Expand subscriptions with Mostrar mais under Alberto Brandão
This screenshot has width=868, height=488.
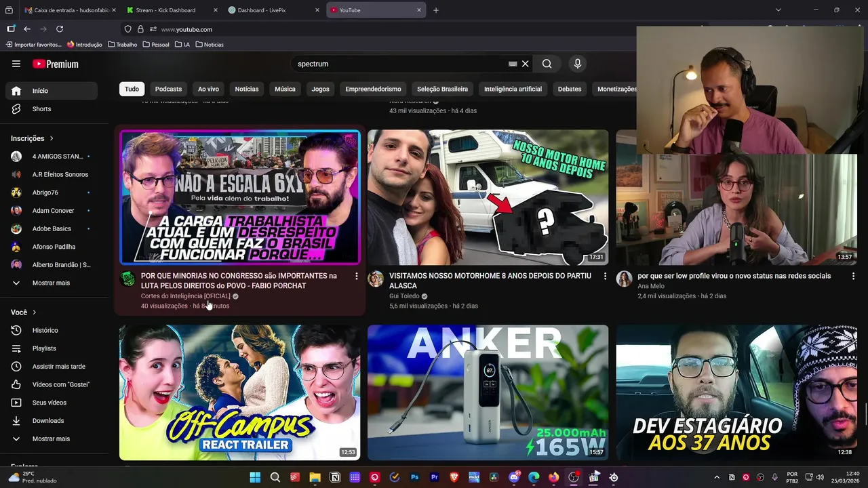tap(51, 283)
